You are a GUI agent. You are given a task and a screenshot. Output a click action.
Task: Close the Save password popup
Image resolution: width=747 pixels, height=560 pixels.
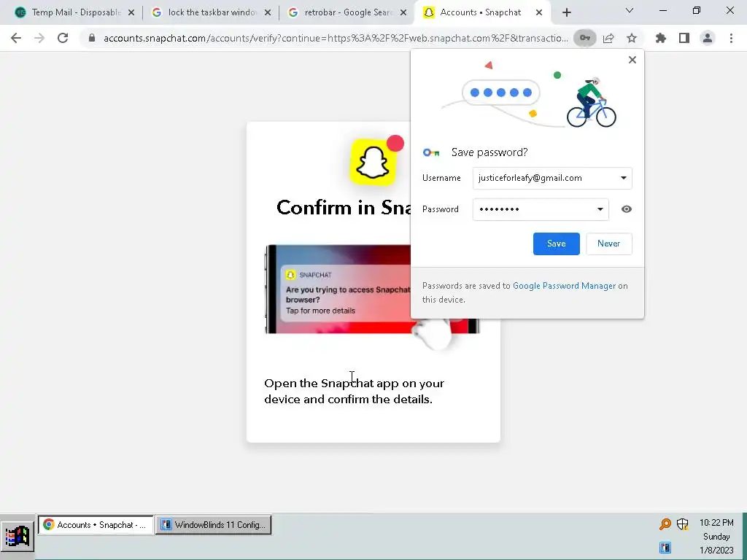click(632, 60)
